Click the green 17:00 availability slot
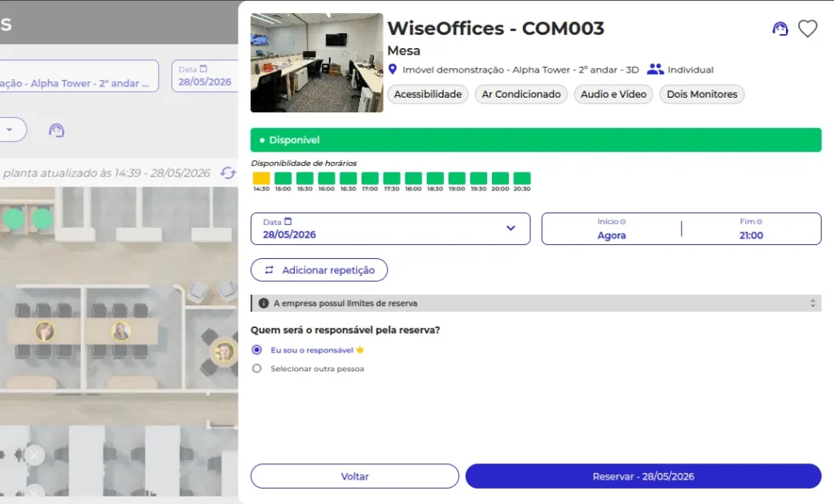The width and height of the screenshot is (834, 504). [370, 178]
